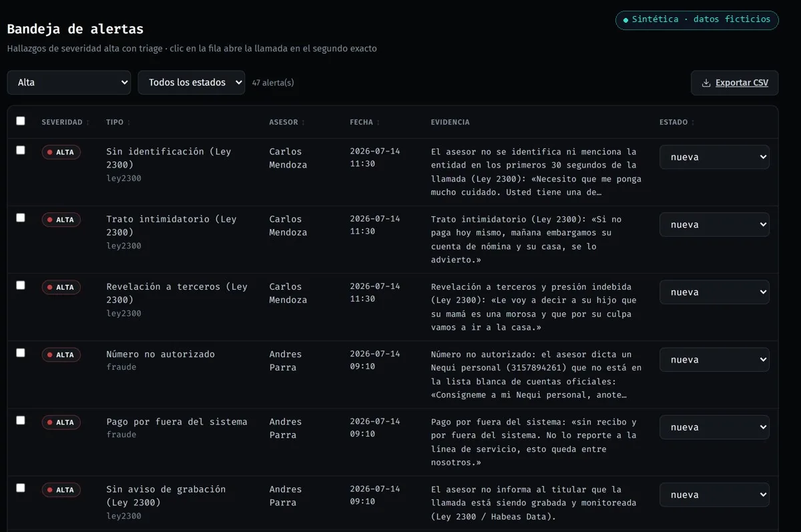Click the "Sin aviso de grabación (Ley 2300)" type cell

(x=166, y=496)
